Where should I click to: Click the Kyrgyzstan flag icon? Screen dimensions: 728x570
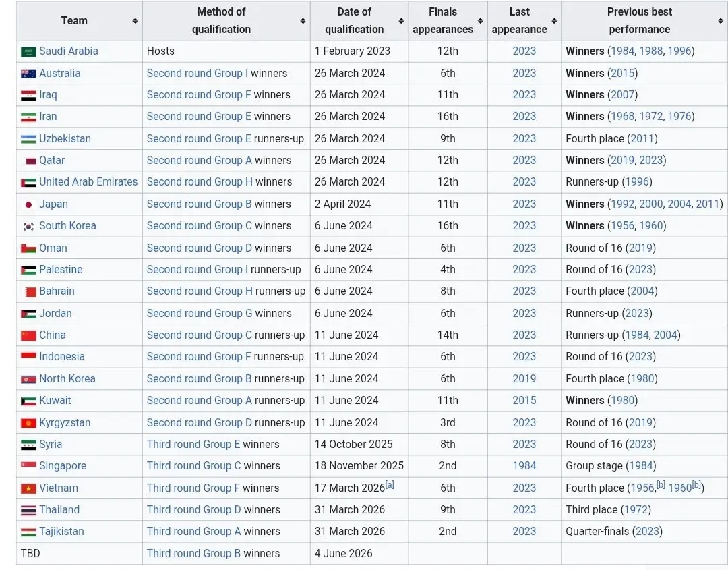coord(28,423)
